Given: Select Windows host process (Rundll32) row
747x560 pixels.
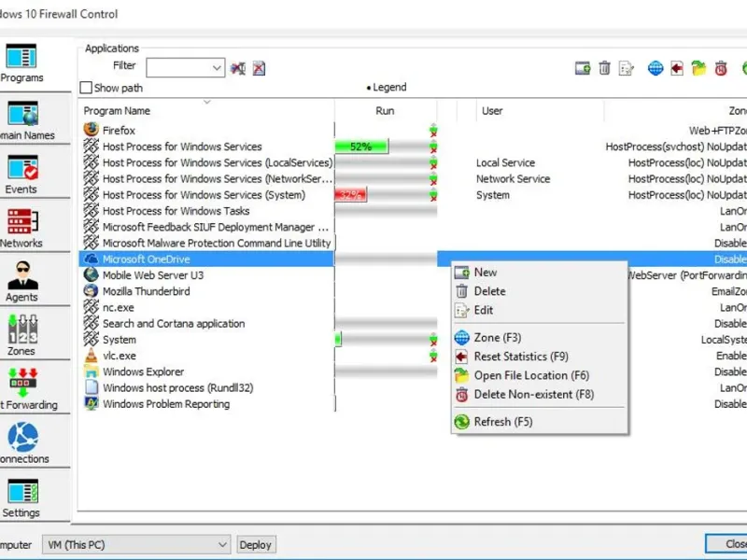Looking at the screenshot, I should 206,387.
